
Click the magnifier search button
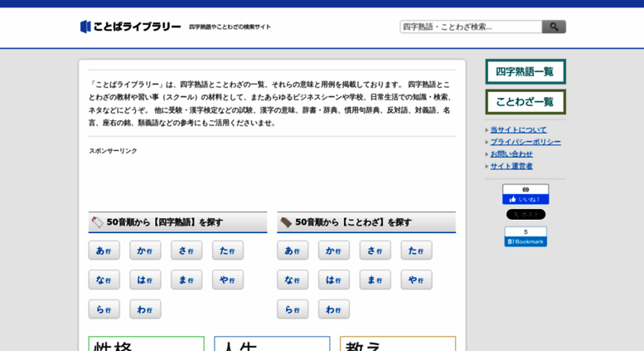554,27
